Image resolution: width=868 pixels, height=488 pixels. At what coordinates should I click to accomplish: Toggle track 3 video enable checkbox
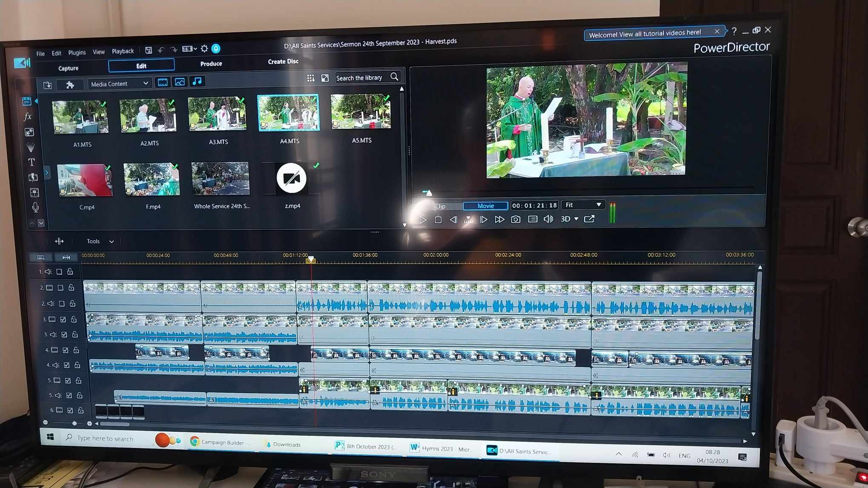point(63,319)
